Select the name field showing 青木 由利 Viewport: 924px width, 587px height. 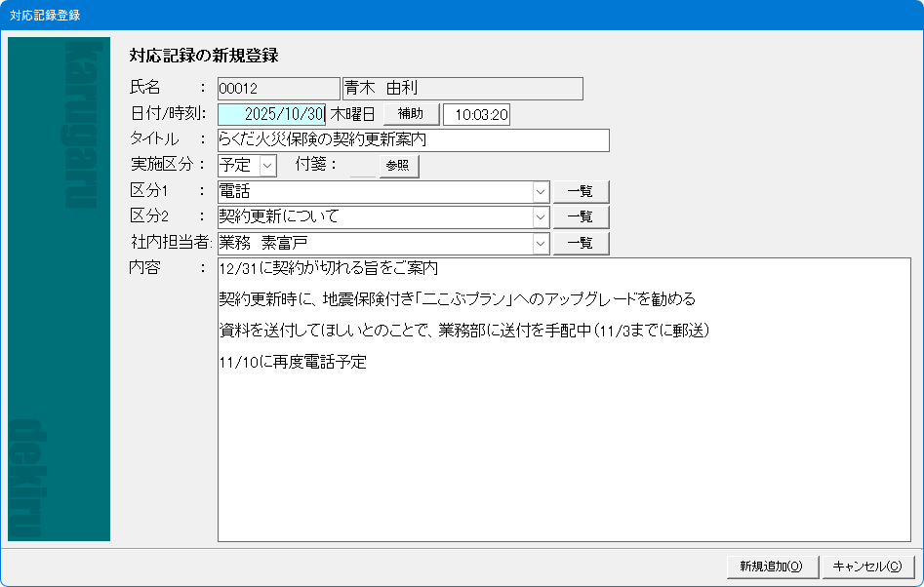tap(462, 89)
